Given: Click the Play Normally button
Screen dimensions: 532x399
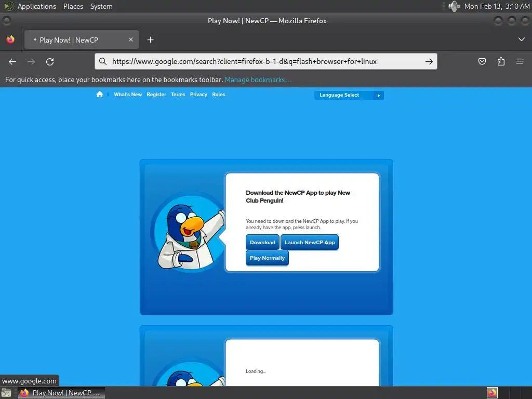Looking at the screenshot, I should pyautogui.click(x=267, y=258).
